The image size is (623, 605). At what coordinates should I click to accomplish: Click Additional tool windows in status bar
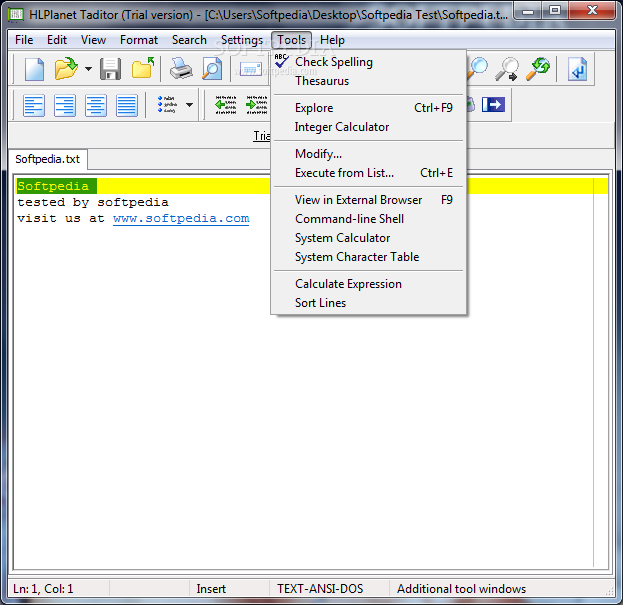coord(461,589)
